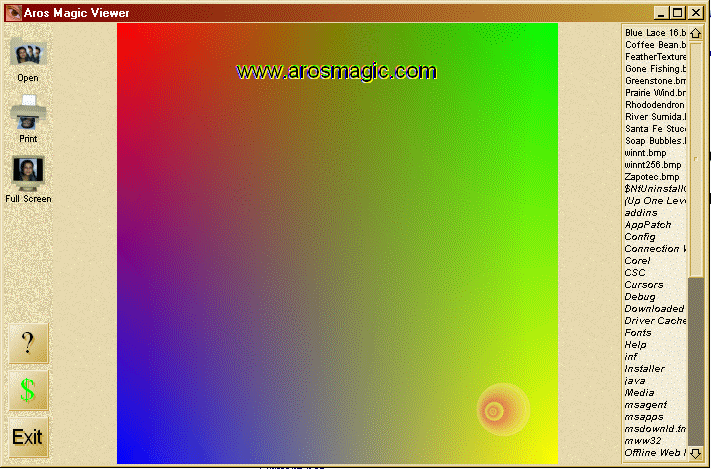Minimize the Aros Magic Viewer window
This screenshot has height=469, width=711.
tap(661, 13)
